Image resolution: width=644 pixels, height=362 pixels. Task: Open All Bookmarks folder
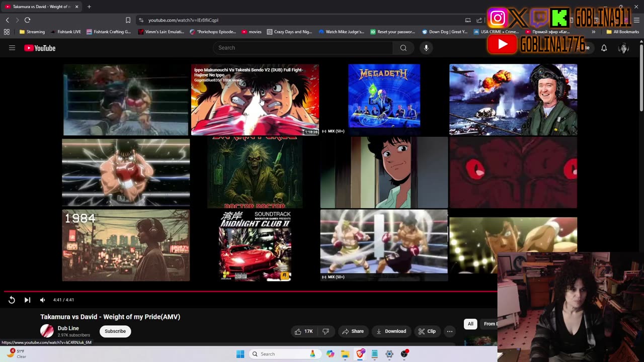(x=623, y=32)
